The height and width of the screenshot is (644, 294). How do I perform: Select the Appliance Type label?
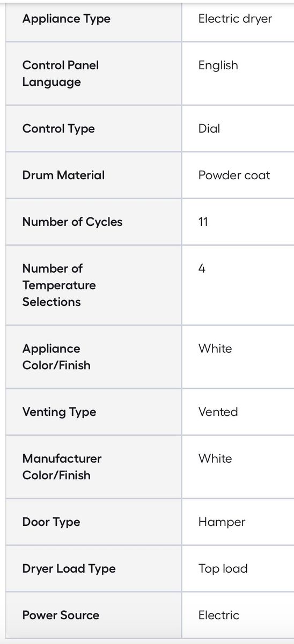tap(66, 19)
